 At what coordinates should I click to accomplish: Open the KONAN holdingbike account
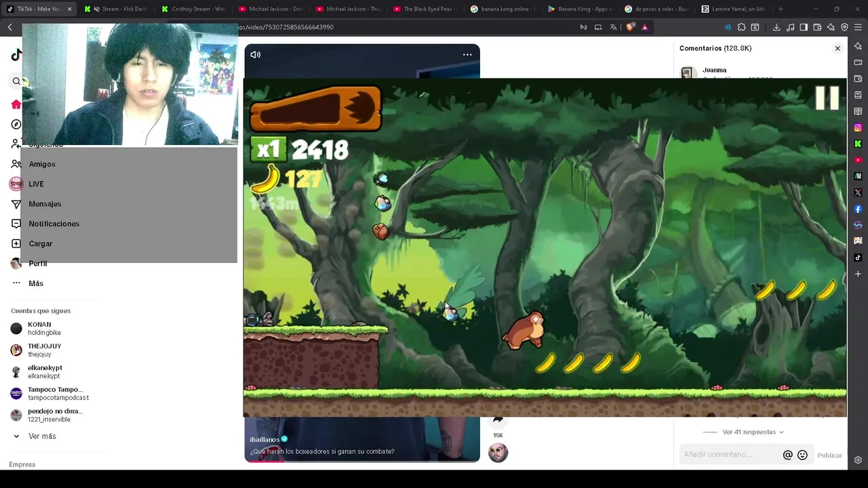(44, 329)
